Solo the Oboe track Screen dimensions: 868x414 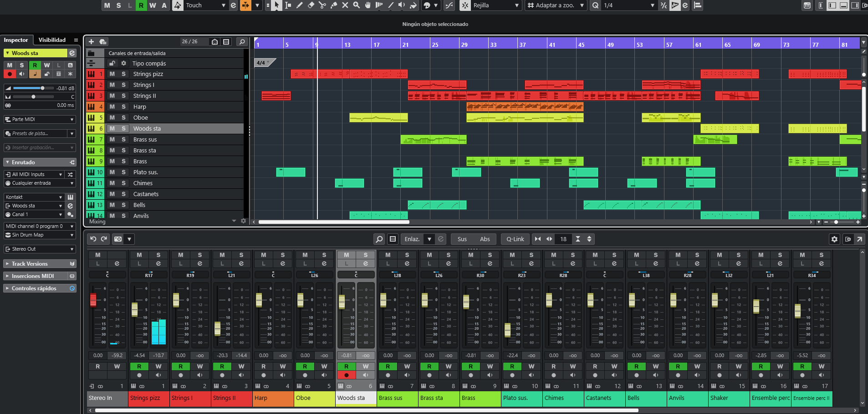pyautogui.click(x=123, y=117)
